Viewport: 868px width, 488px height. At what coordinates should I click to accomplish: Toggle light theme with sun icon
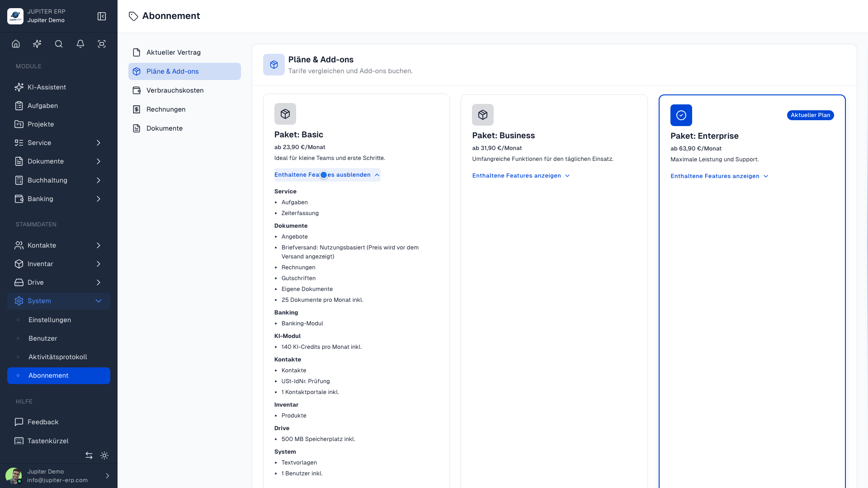104,455
